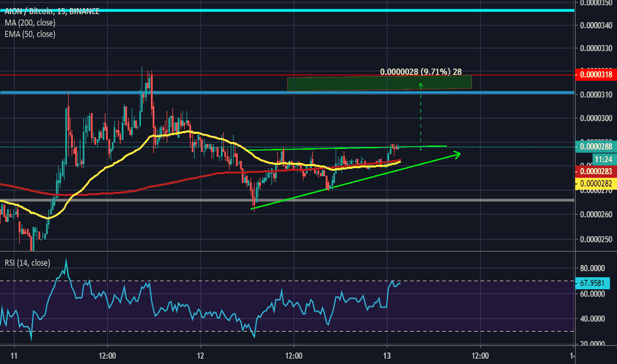617x364 pixels.
Task: Click the RSI 40.0000 axis label
Action: [593, 319]
